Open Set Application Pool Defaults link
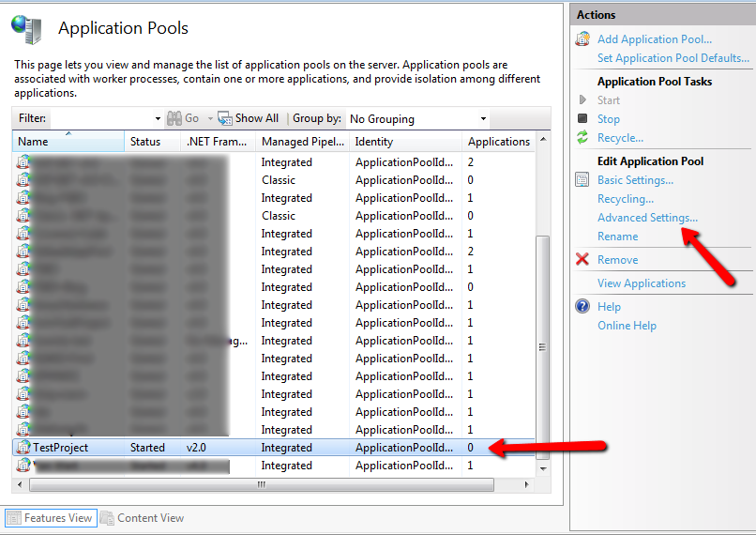Screen dimensions: 756x535 click(673, 58)
